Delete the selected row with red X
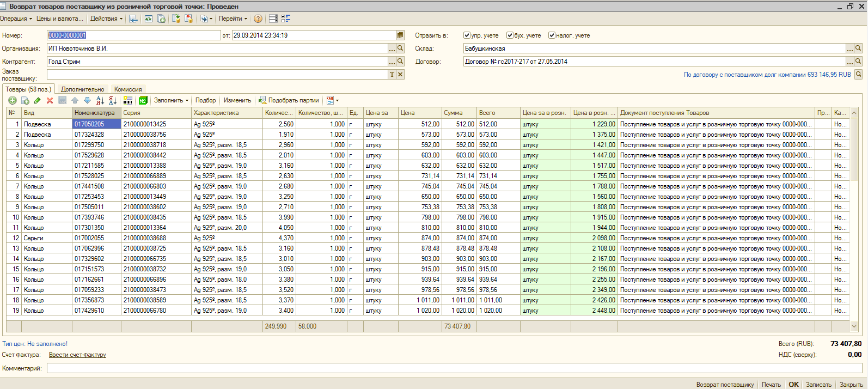 point(50,100)
